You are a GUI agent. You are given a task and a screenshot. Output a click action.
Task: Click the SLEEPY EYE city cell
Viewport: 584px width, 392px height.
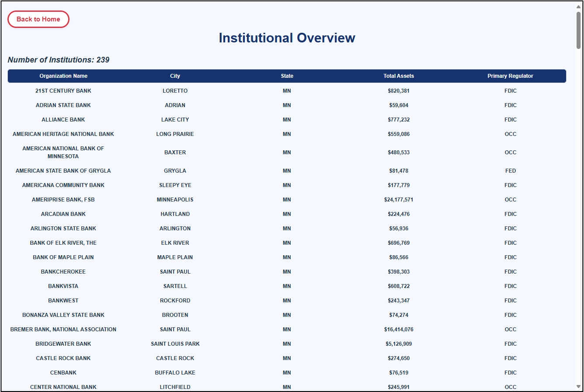[175, 185]
